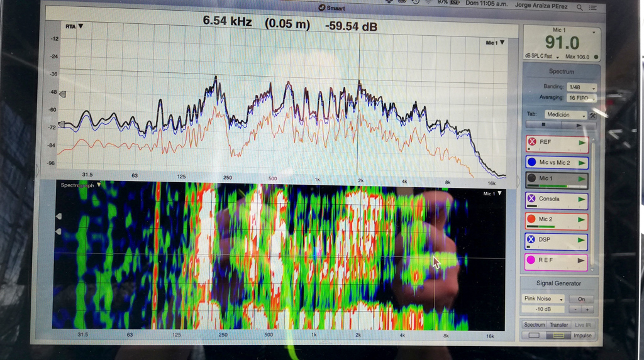Open the measurement config wrench icon
644x360 pixels.
[x=592, y=116]
